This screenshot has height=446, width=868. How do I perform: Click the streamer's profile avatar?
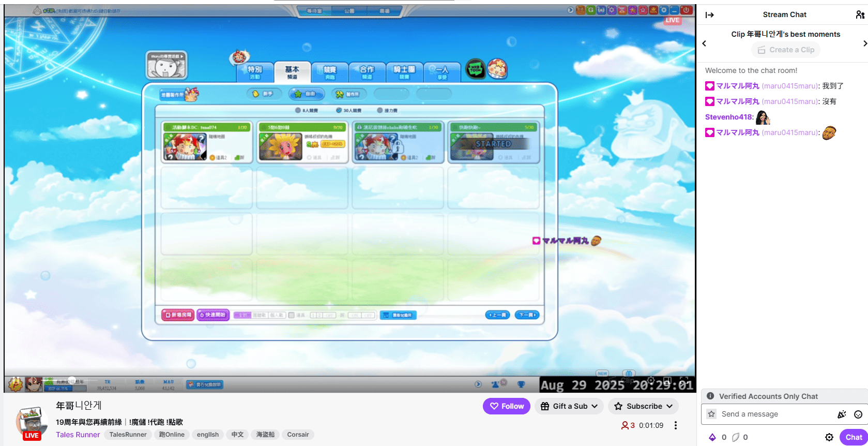[x=31, y=421]
